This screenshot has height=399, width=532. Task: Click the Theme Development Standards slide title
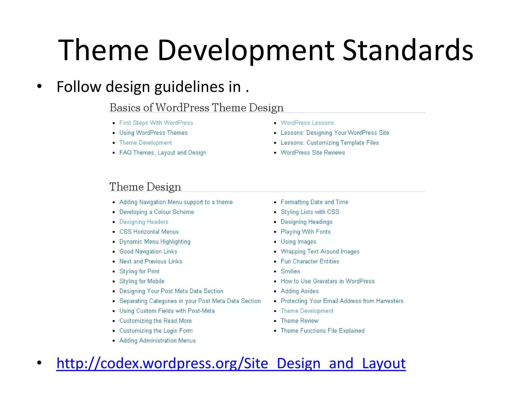tap(266, 50)
